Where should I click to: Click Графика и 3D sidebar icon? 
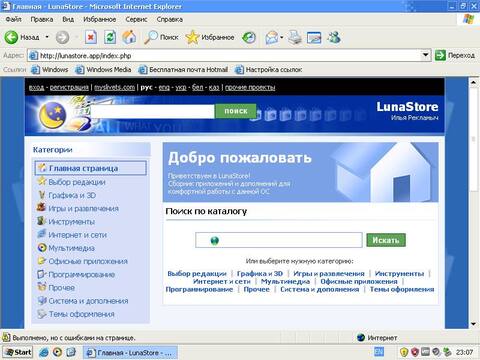point(42,194)
